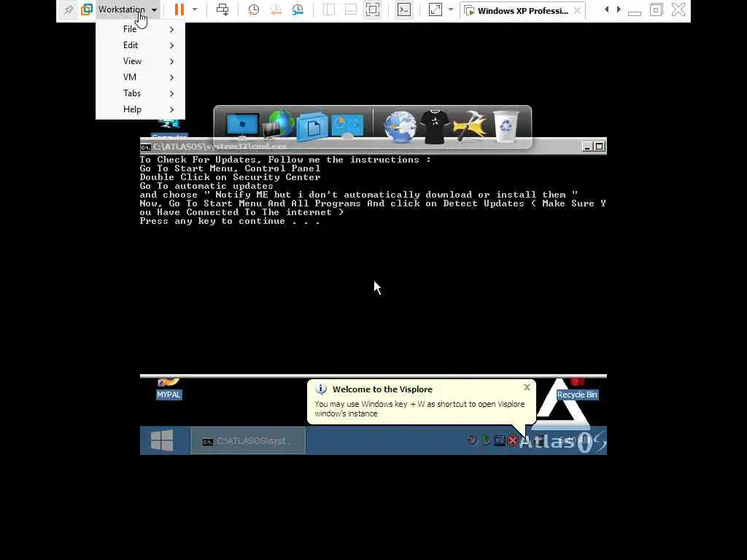Click the VMware Workstation logo icon
Viewport: 747px width, 560px height.
pos(87,9)
